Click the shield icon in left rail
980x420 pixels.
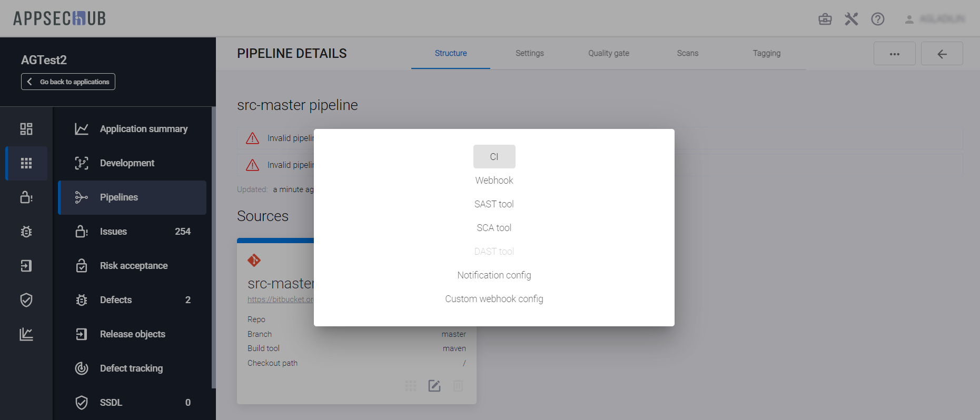pos(26,300)
